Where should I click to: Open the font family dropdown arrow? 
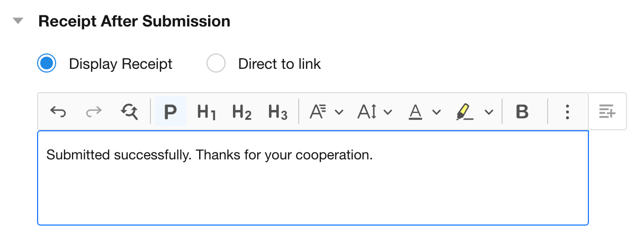[x=339, y=112]
